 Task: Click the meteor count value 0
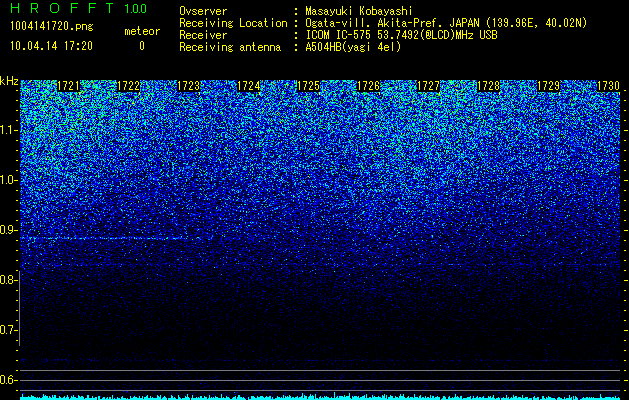142,46
